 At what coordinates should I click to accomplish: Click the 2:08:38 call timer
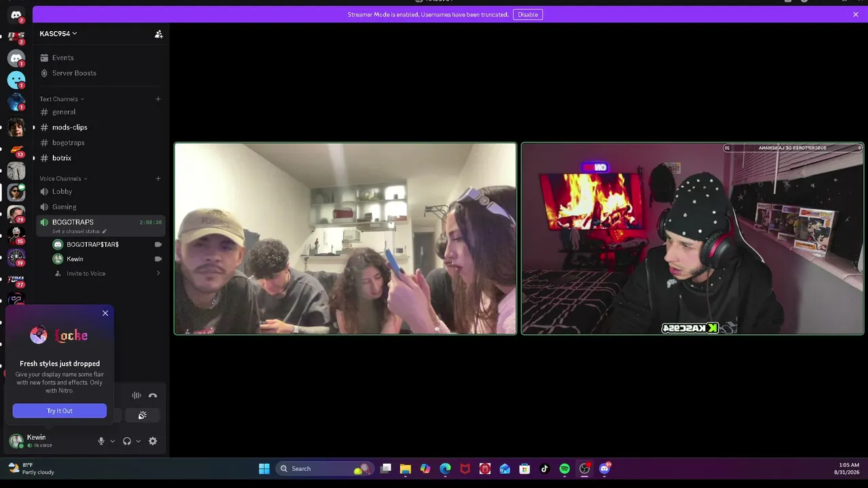[151, 222]
